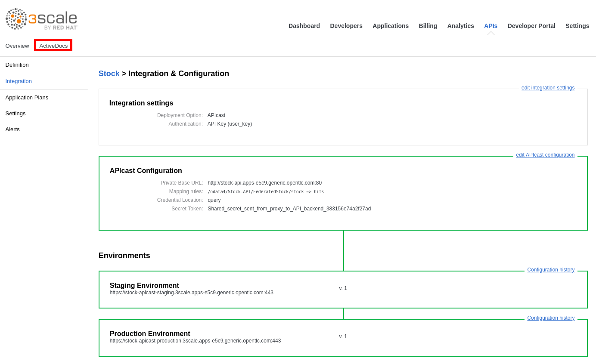Open the Analytics section
The height and width of the screenshot is (364, 596).
[x=460, y=26]
